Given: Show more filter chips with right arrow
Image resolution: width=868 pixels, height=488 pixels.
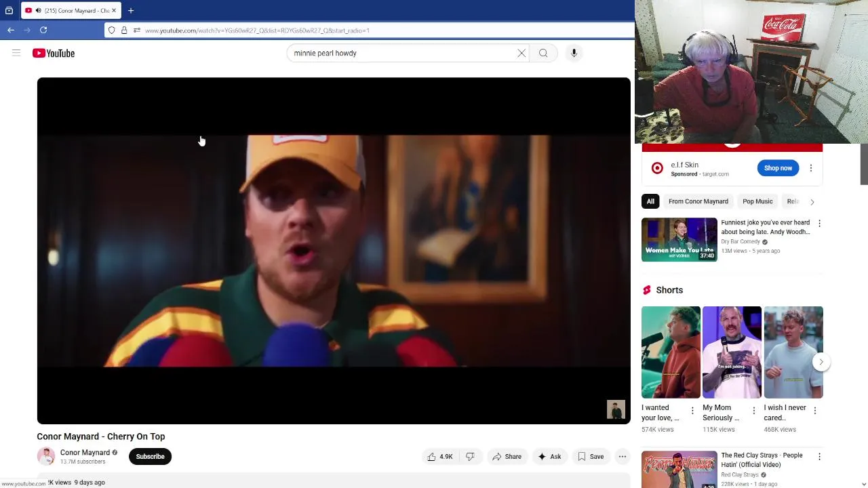Looking at the screenshot, I should click(812, 201).
